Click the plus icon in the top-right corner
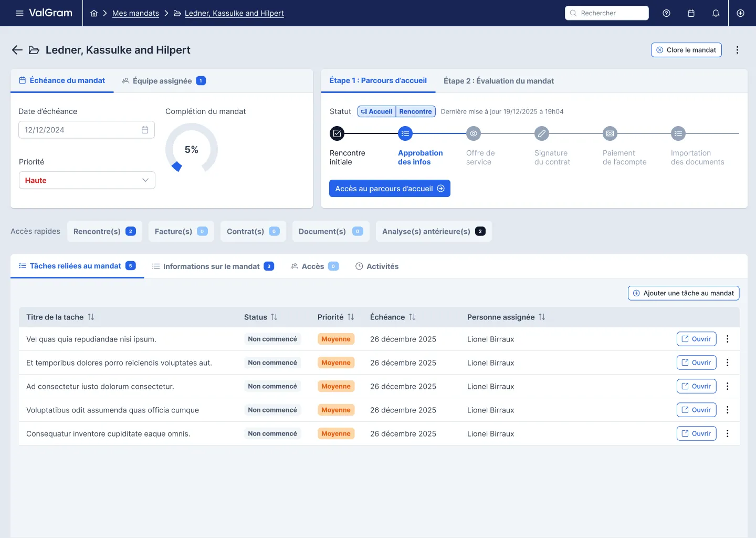The image size is (756, 538). point(740,13)
